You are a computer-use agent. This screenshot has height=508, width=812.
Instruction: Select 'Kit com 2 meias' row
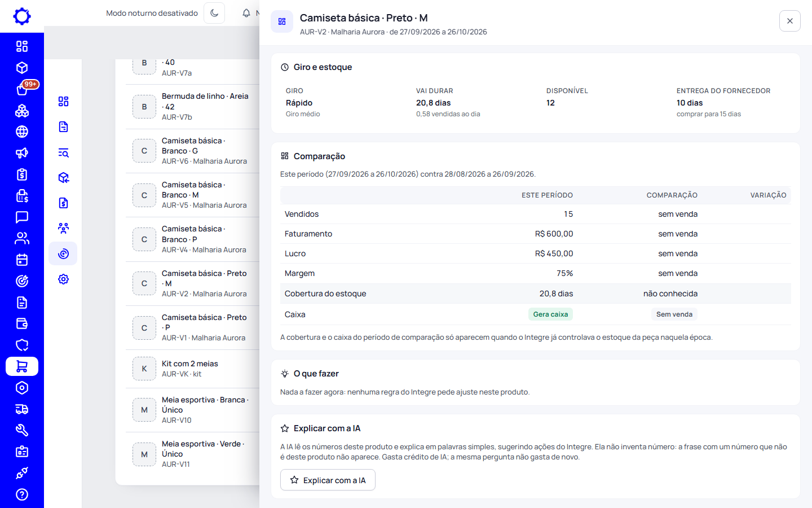[x=192, y=369]
